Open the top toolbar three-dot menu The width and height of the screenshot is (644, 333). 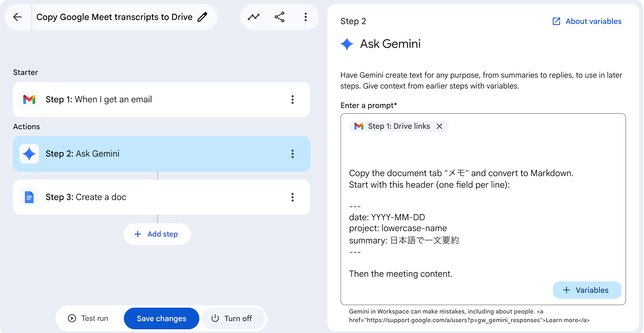pos(305,17)
